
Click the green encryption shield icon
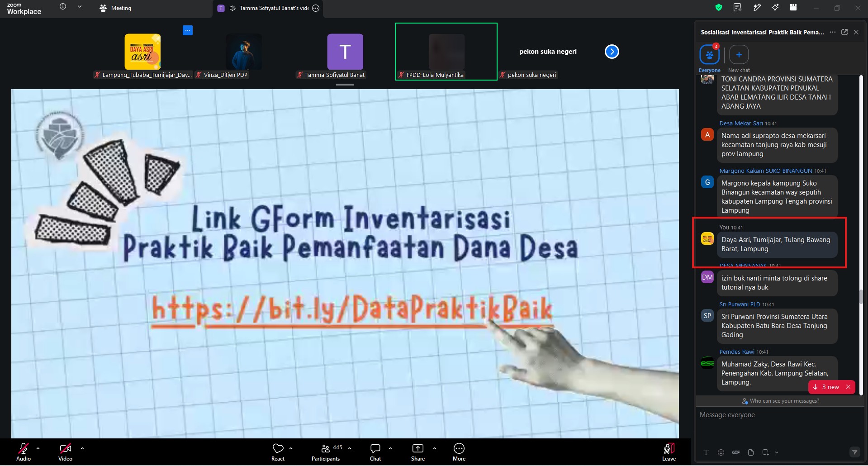click(x=718, y=7)
